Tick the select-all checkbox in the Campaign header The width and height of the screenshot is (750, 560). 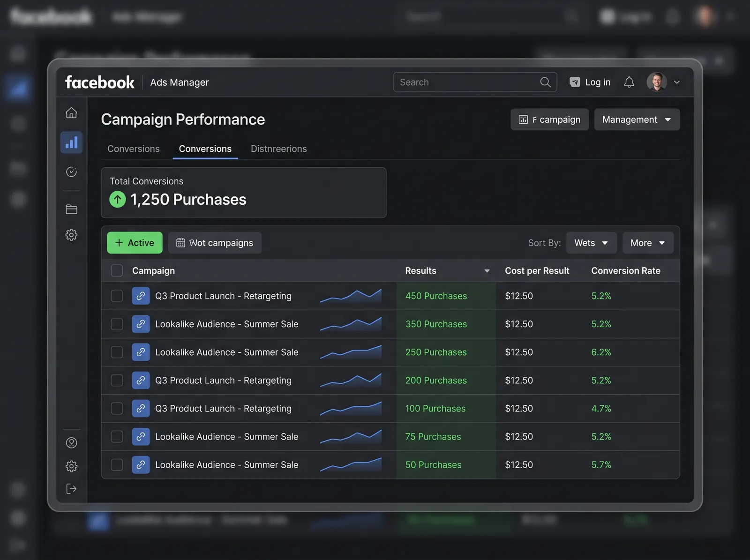tap(117, 271)
